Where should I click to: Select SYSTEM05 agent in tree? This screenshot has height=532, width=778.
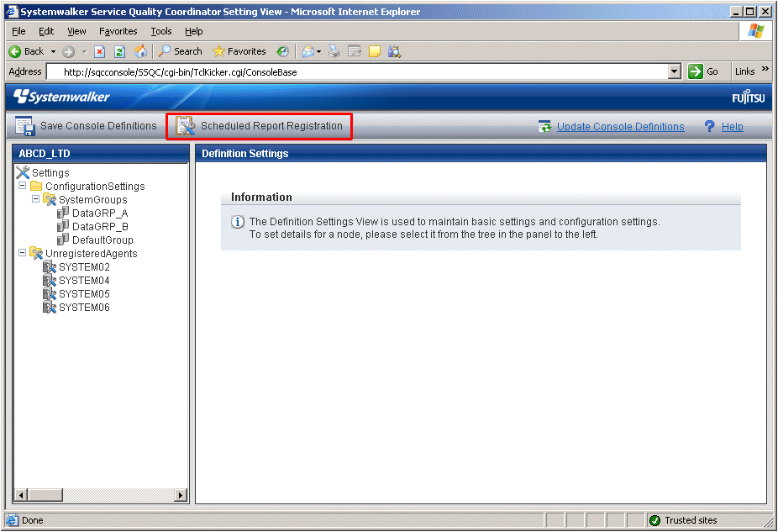click(x=84, y=293)
